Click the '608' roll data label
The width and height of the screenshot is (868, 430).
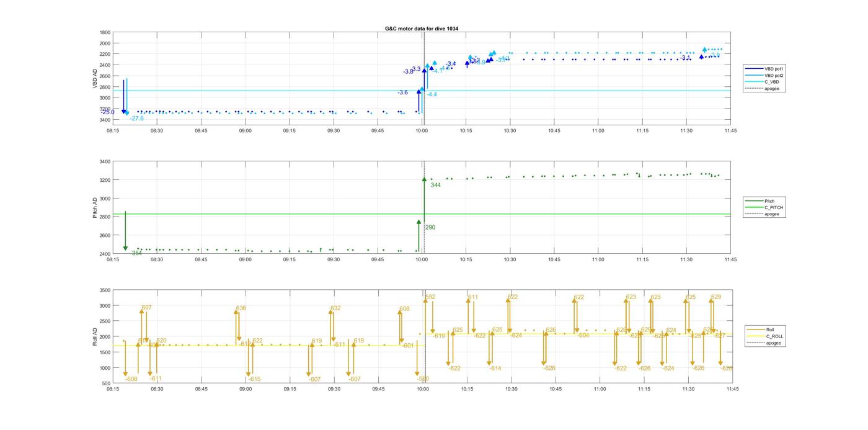click(x=404, y=309)
